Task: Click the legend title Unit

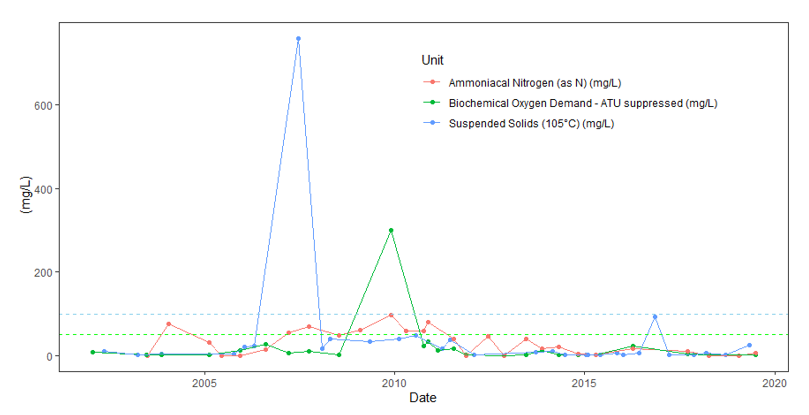Action: tap(432, 60)
